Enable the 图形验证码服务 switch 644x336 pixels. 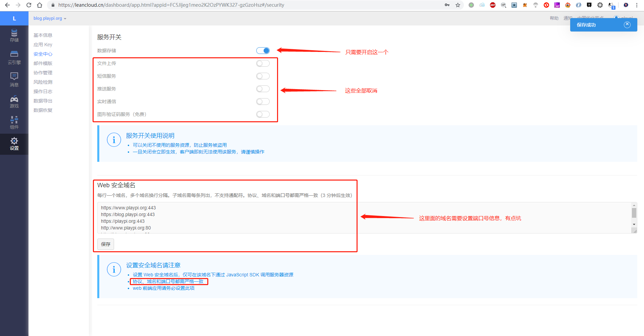pyautogui.click(x=263, y=114)
